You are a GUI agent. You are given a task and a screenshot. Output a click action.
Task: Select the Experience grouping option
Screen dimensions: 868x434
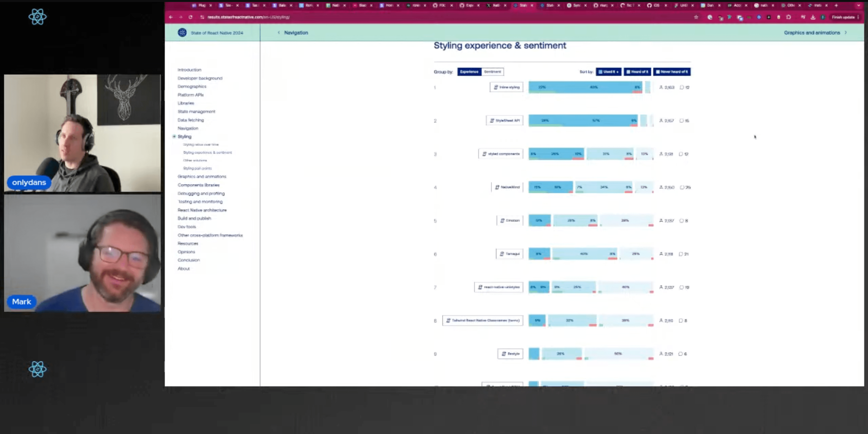tap(469, 72)
